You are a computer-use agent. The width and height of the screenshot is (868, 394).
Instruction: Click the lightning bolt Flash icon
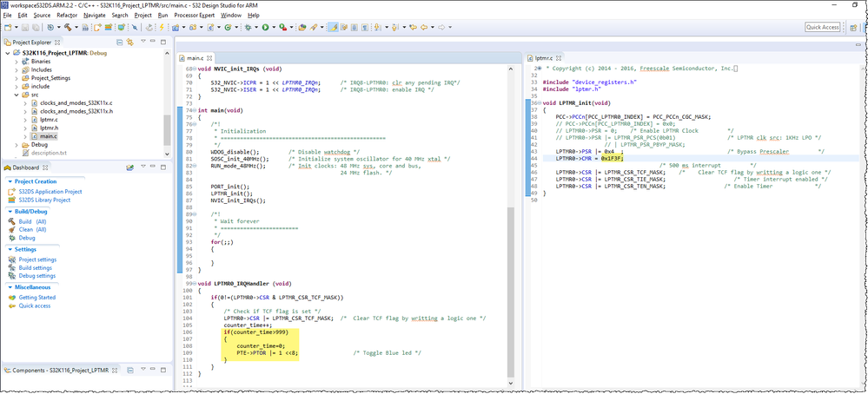[x=162, y=27]
